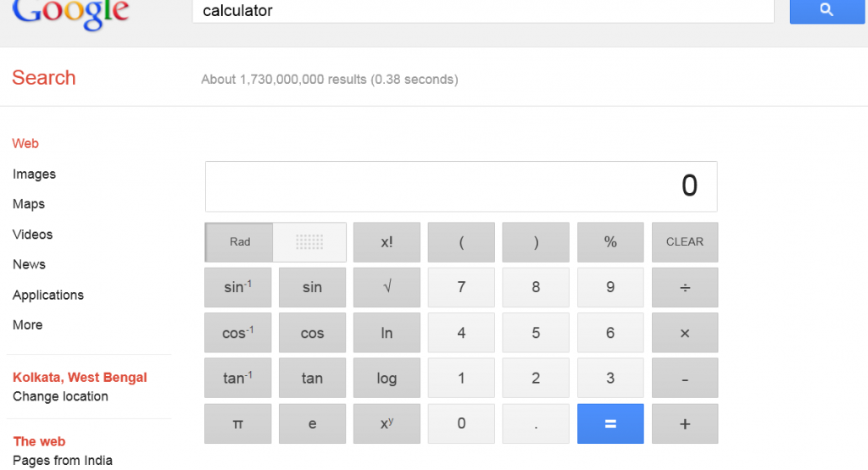Click the multiplication operator key
The image size is (868, 470).
(685, 333)
